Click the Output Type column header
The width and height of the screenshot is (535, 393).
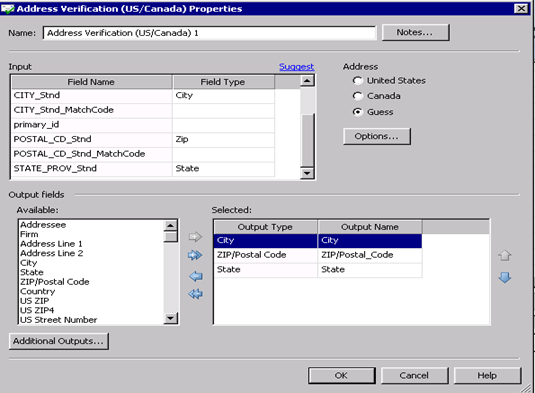click(x=265, y=227)
